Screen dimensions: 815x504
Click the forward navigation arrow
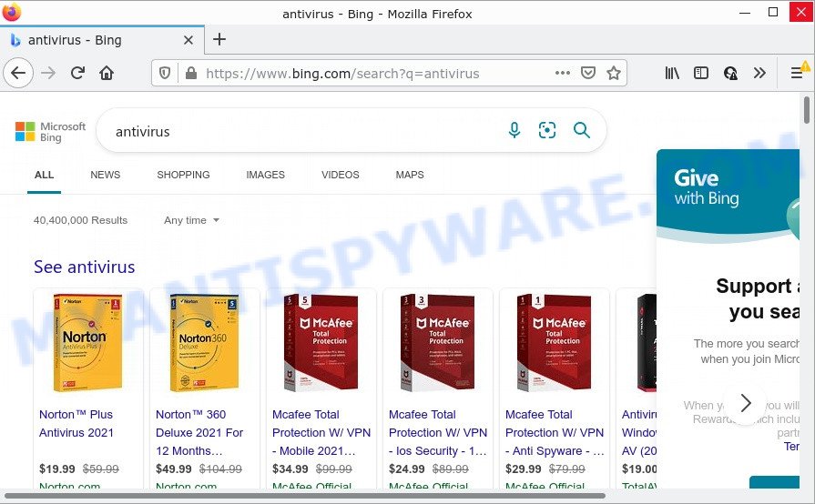point(48,73)
